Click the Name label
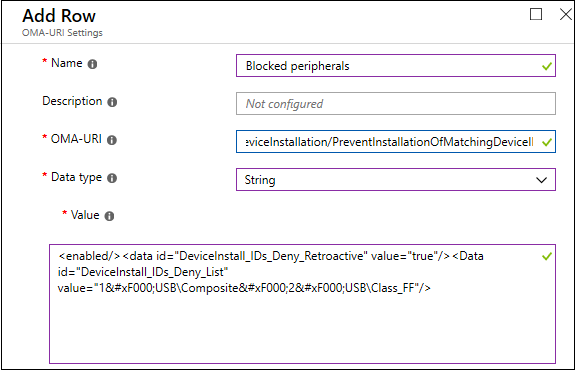575x370 pixels. coord(66,63)
